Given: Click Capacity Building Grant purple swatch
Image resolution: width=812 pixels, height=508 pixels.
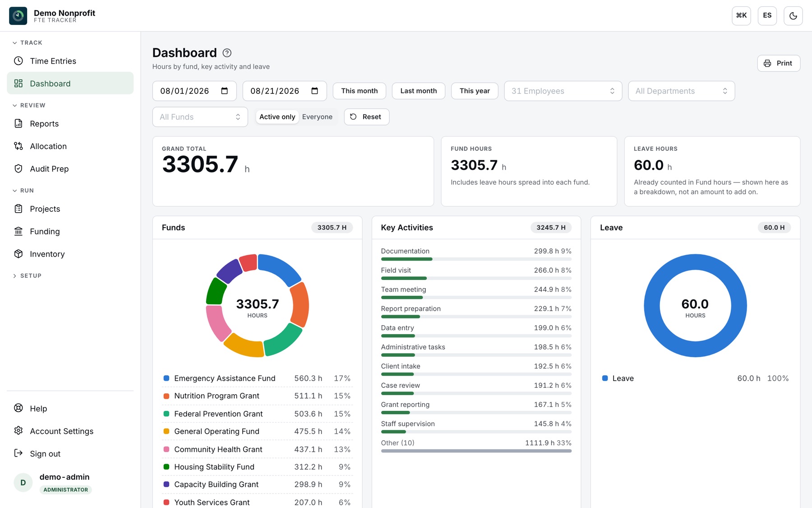Looking at the screenshot, I should 166,484.
